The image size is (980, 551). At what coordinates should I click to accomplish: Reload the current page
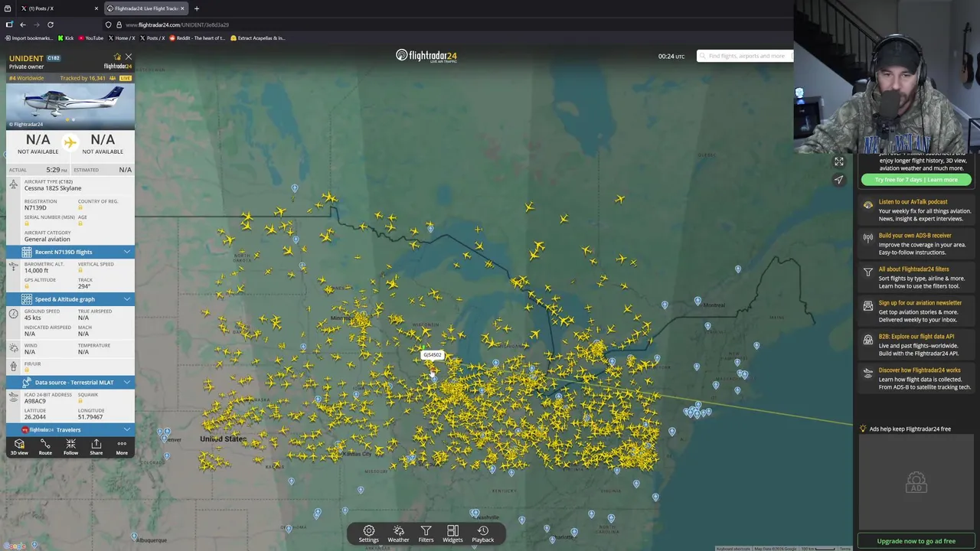pos(51,24)
